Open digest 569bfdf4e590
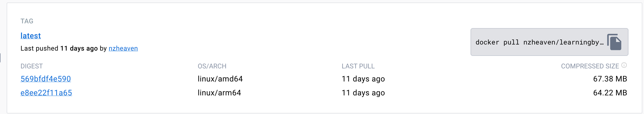The image size is (644, 114). click(x=46, y=79)
